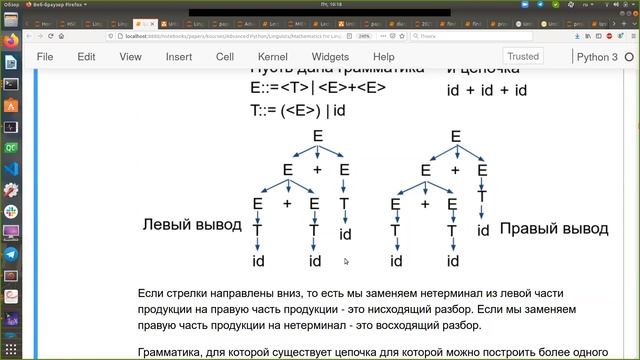
Task: Launch Visual Studio Code from dock
Action: click(11, 169)
